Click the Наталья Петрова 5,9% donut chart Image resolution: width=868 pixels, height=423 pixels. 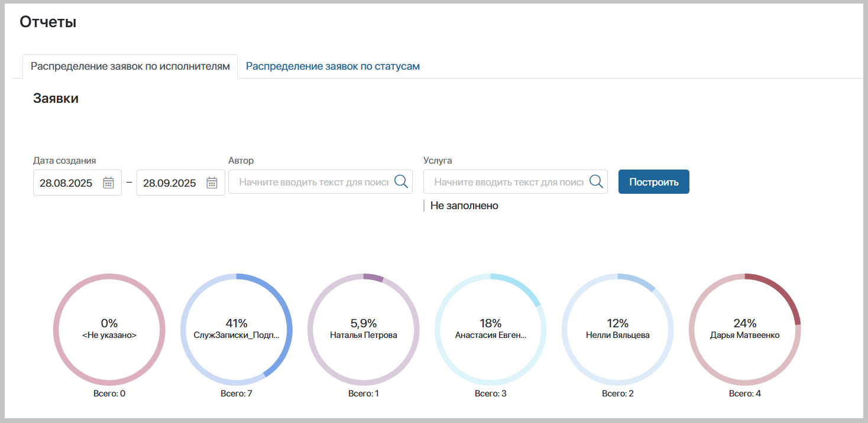pos(364,329)
